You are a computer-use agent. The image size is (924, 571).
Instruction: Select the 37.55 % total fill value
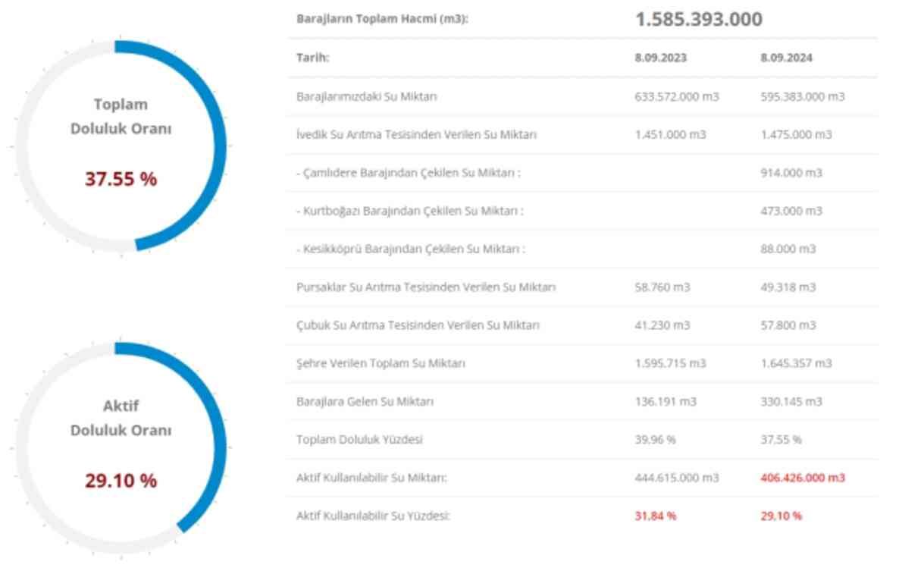click(121, 180)
